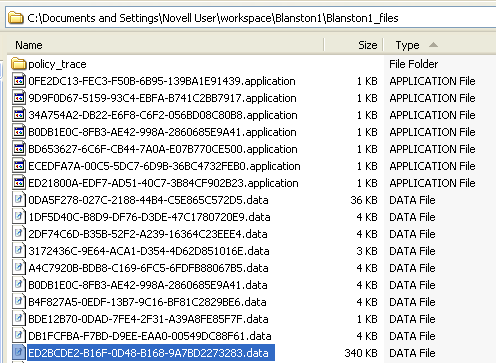
Task: Click icon of 3172436C data file
Action: pyautogui.click(x=19, y=251)
